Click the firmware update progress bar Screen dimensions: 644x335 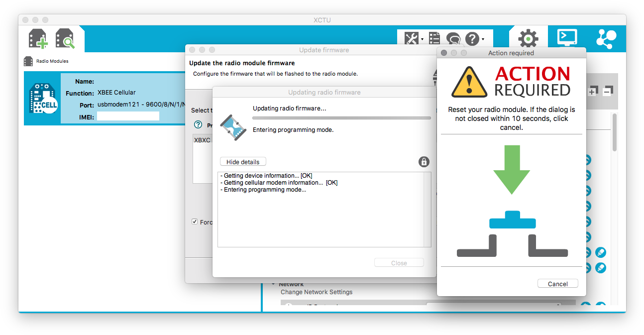click(341, 118)
